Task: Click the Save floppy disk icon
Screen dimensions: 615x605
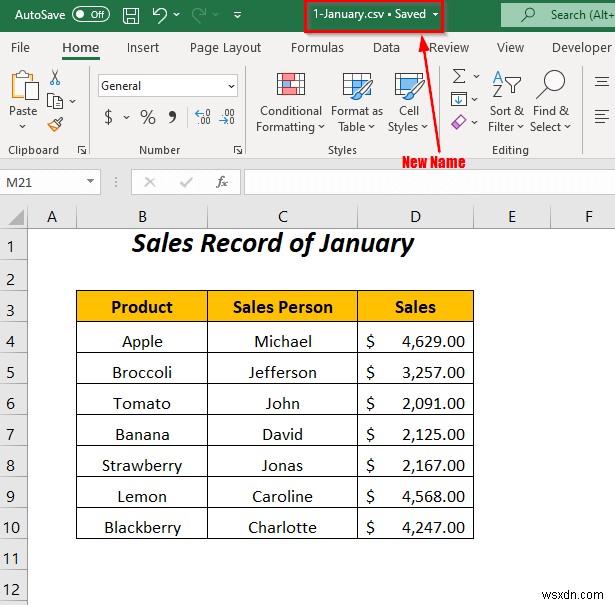Action: coord(131,15)
